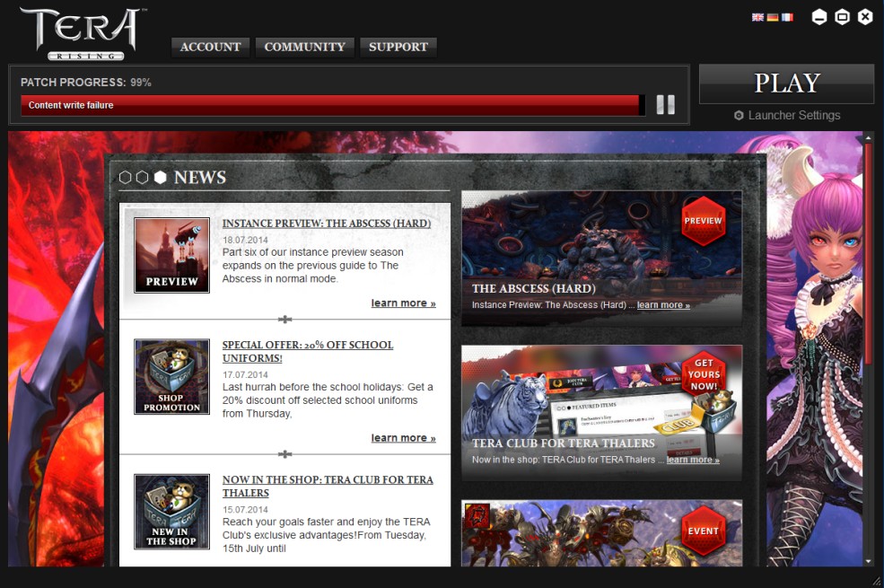Click learn more in The Abscess (Hard) banner
The height and width of the screenshot is (588, 884).
click(663, 305)
